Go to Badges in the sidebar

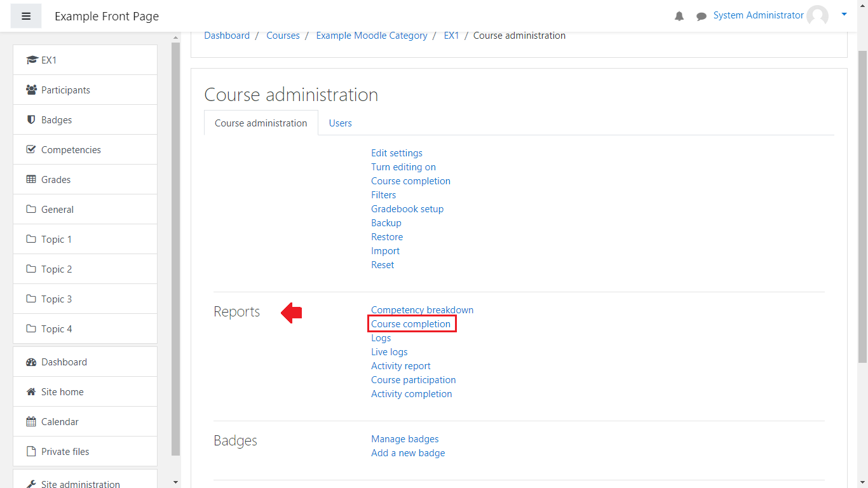(x=56, y=120)
